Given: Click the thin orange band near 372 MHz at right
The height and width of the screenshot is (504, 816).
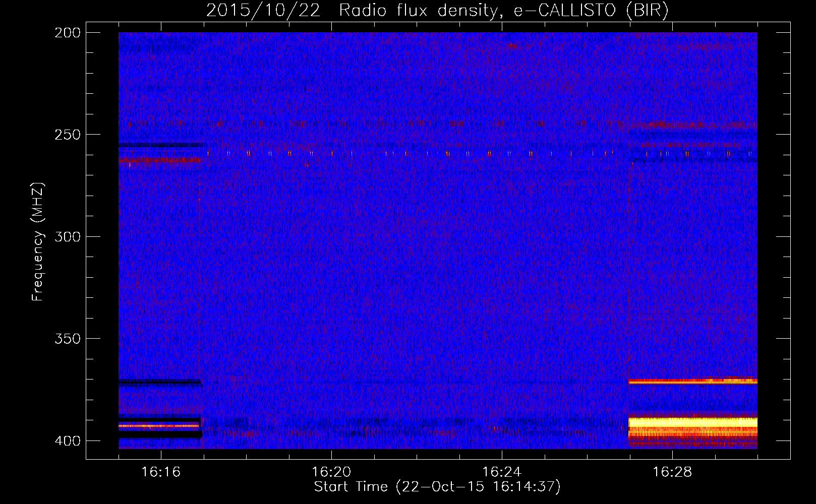Looking at the screenshot, I should [693, 382].
